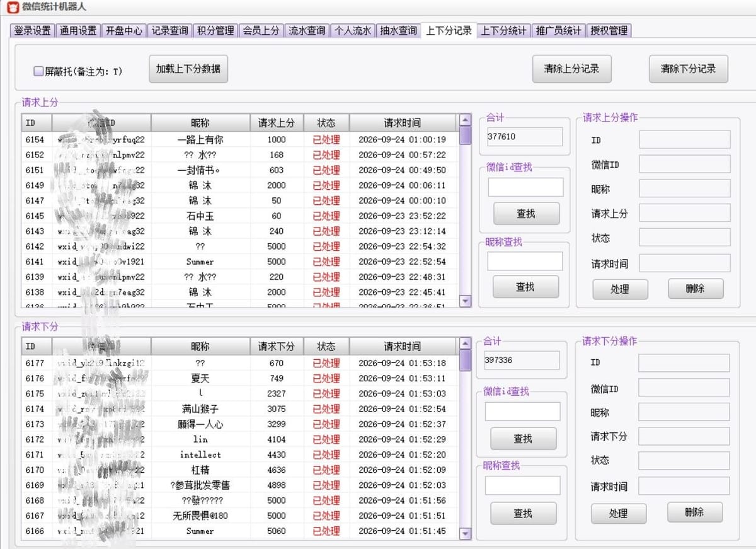The width and height of the screenshot is (756, 549).
Task: Click 请求时间 header in 请求下分 table
Action: 403,347
